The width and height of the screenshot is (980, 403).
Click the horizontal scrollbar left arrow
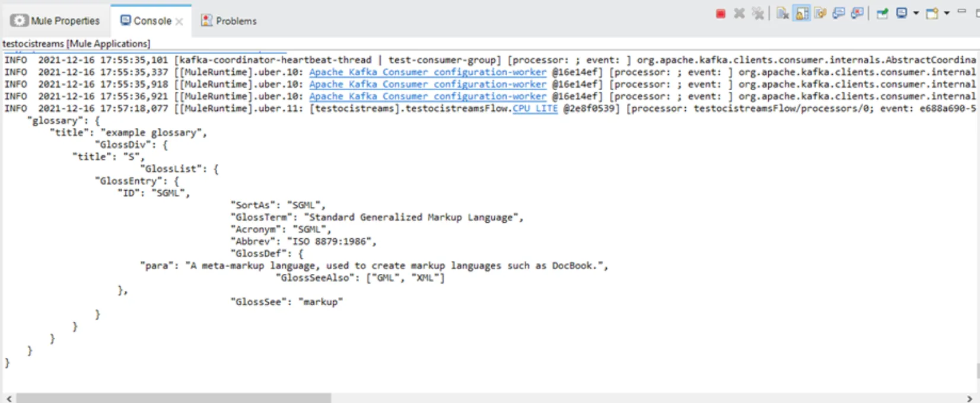pos(8,398)
